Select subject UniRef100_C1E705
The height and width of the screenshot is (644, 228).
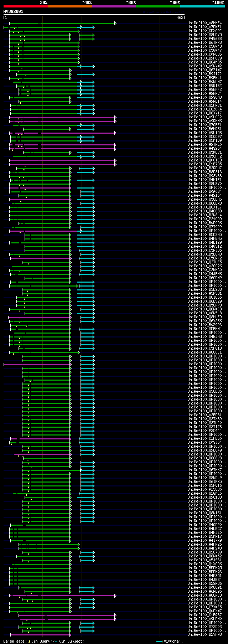(204, 164)
